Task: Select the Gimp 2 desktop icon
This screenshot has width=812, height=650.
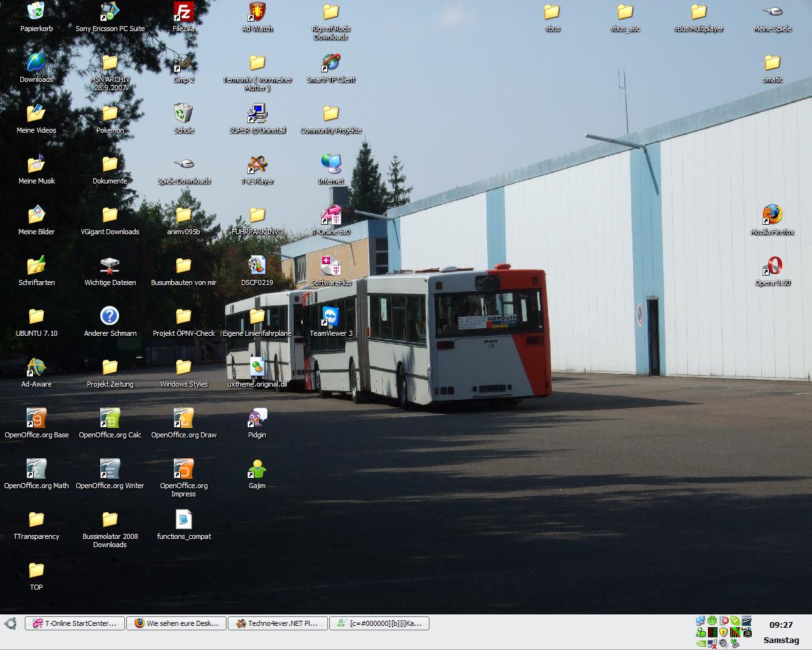Action: tap(183, 63)
